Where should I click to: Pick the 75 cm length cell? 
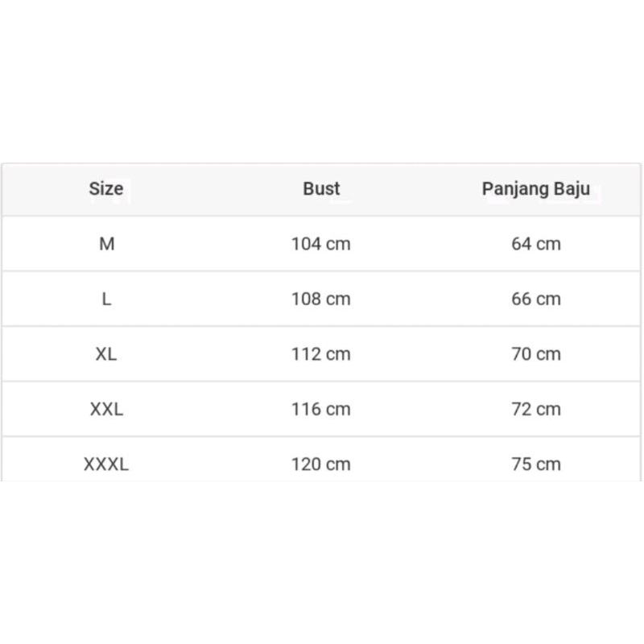coord(536,464)
